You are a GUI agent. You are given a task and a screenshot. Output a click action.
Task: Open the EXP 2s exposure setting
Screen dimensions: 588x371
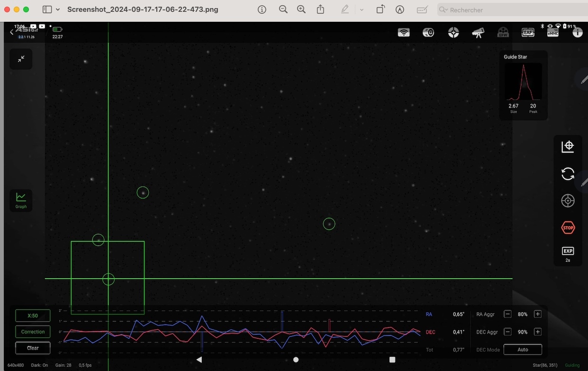click(x=568, y=254)
